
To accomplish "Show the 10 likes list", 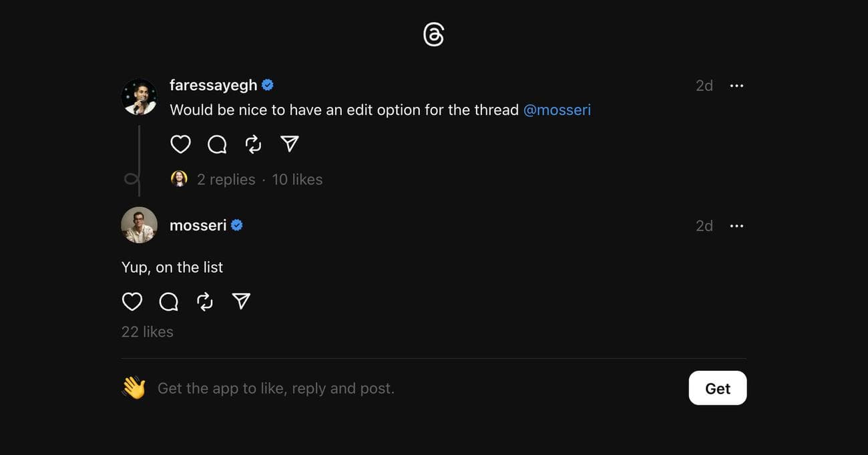I will (297, 180).
